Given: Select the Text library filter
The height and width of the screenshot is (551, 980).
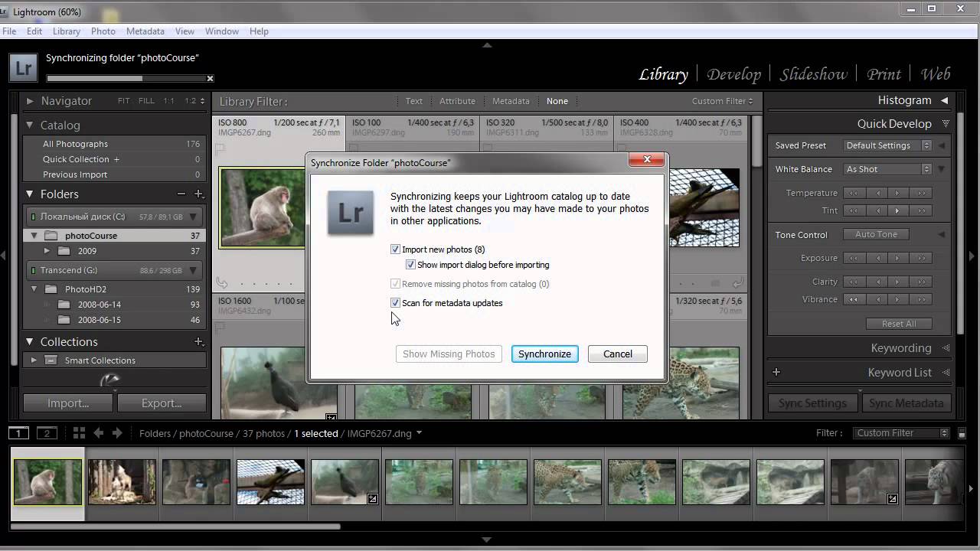Looking at the screenshot, I should [413, 101].
